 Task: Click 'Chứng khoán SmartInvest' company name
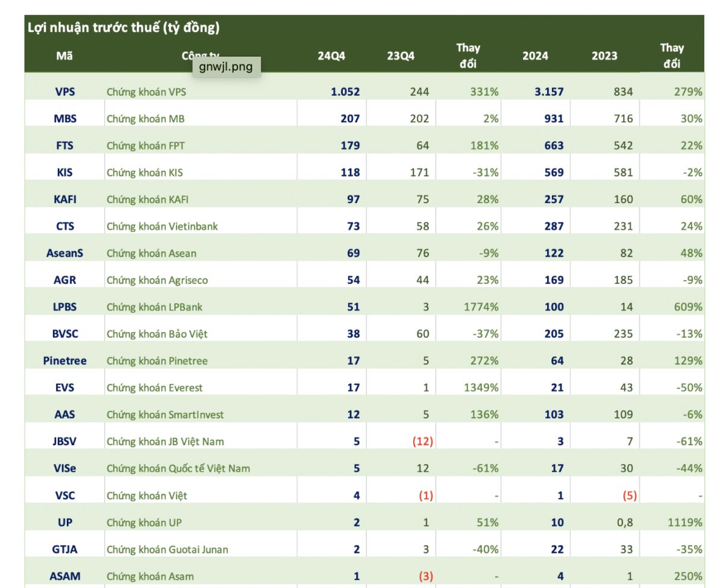point(165,414)
